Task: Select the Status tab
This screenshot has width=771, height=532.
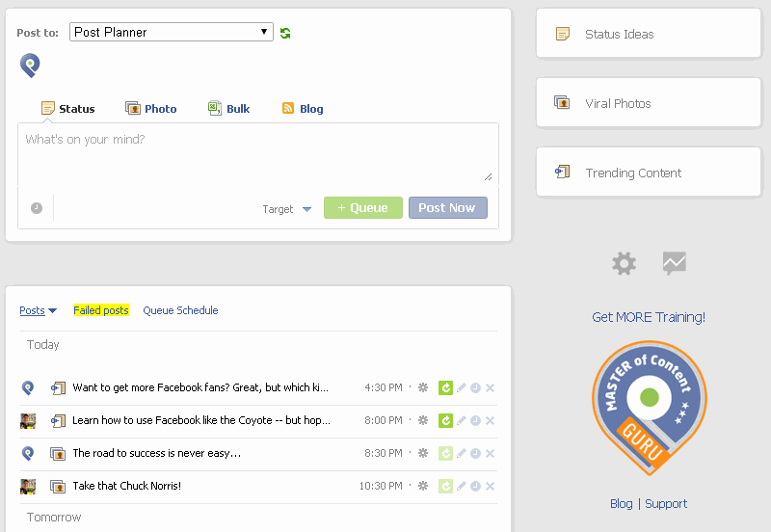Action: pos(67,109)
